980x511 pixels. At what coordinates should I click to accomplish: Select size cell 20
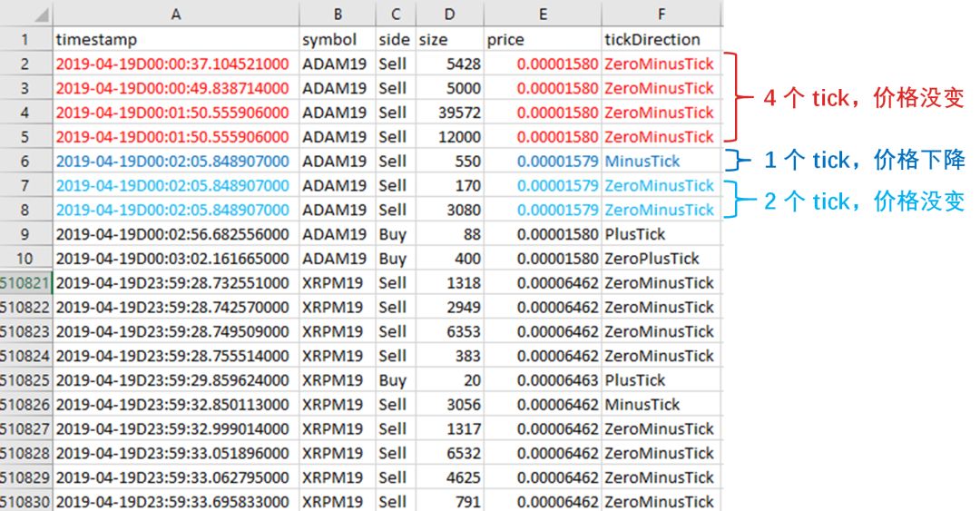[450, 380]
